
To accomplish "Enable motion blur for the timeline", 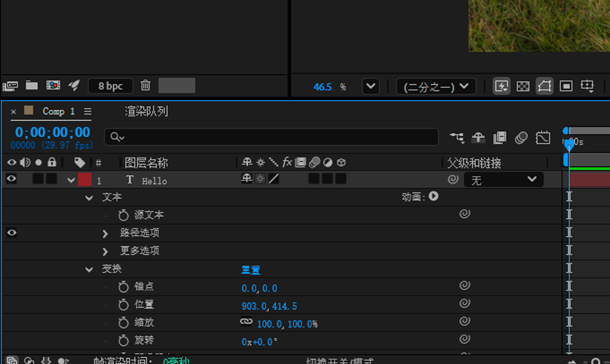I will pyautogui.click(x=521, y=138).
